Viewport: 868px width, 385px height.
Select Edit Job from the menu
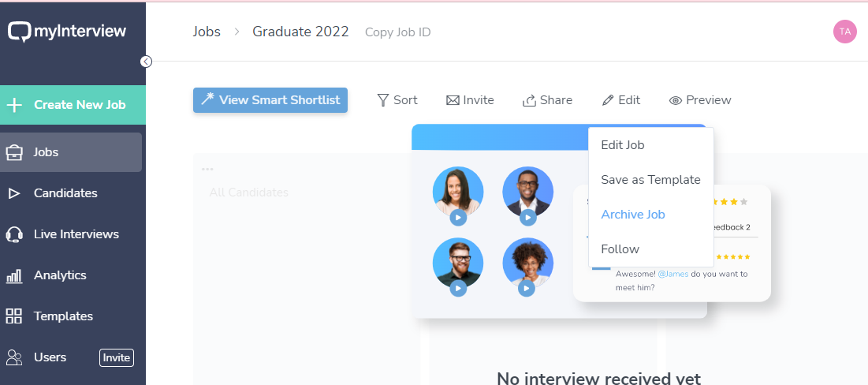coord(623,145)
